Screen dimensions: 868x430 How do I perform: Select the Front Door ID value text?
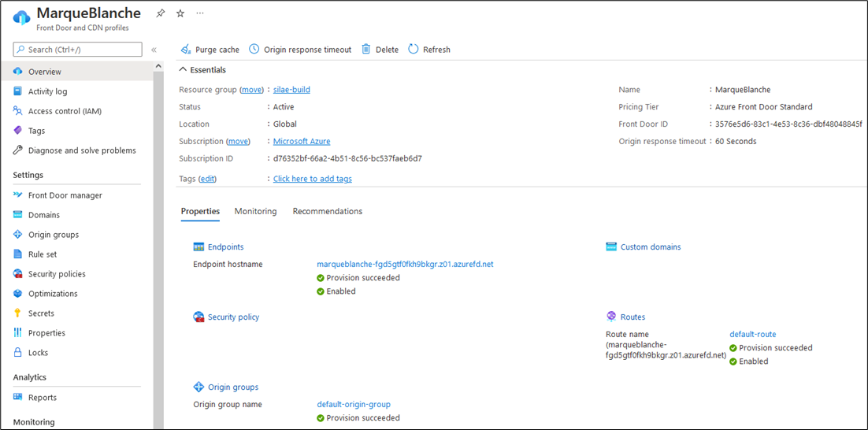point(788,124)
